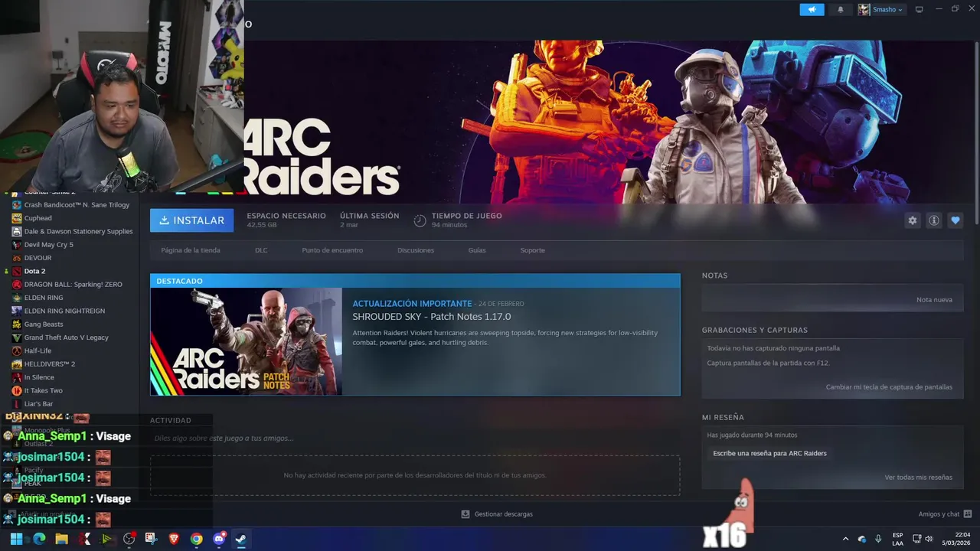
Task: Open the Windows Start menu
Action: pos(16,539)
